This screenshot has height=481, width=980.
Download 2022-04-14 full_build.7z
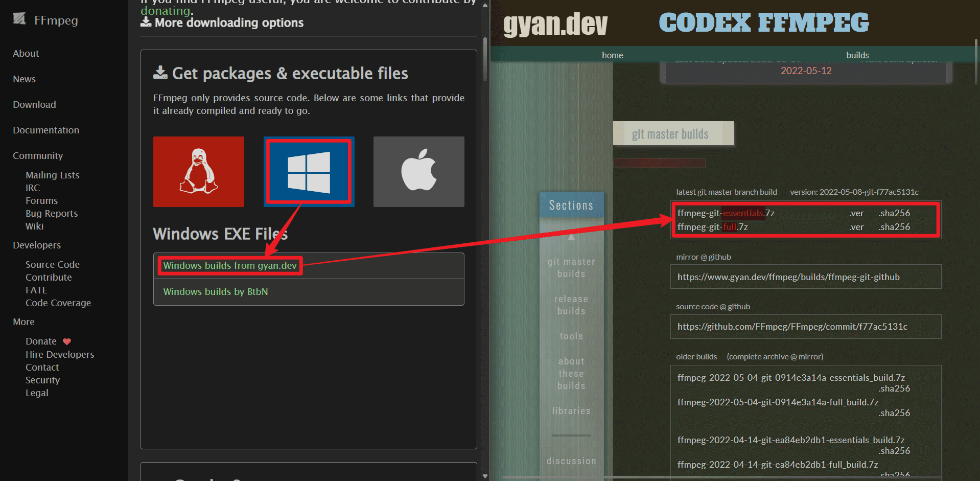tap(778, 465)
